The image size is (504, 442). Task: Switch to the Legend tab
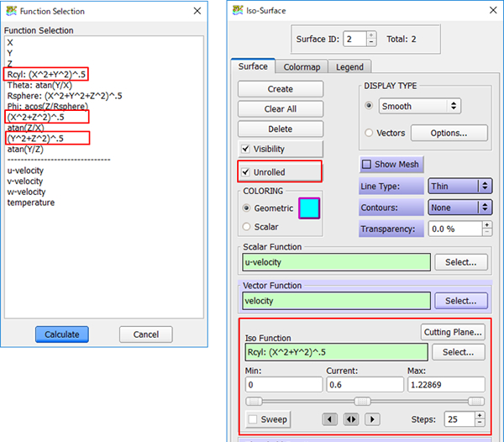pos(349,67)
